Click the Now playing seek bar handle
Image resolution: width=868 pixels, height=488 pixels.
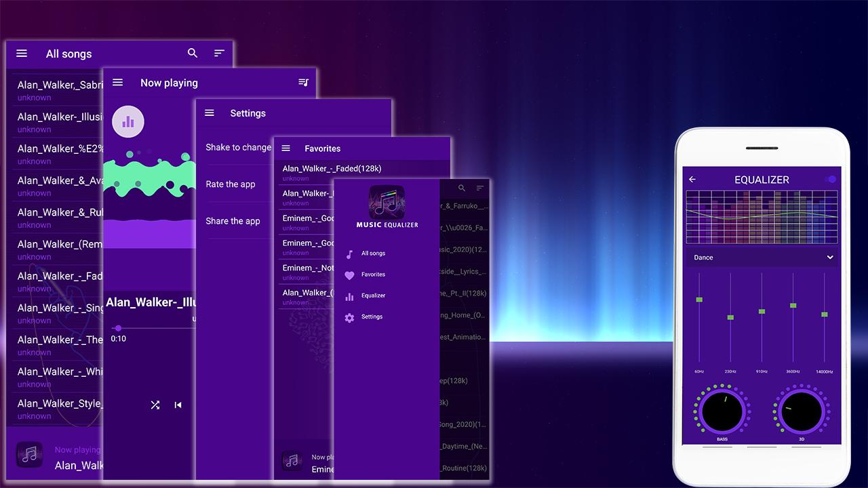point(118,328)
